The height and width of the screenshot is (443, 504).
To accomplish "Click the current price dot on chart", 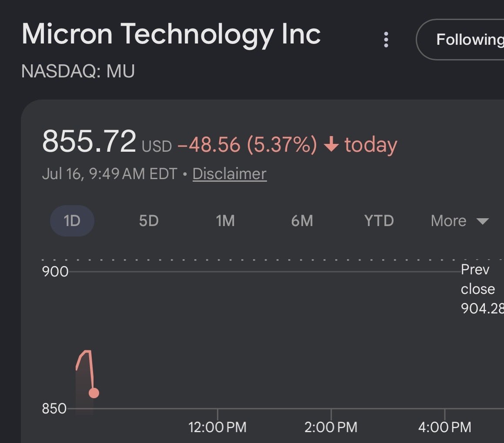I will 94,393.
